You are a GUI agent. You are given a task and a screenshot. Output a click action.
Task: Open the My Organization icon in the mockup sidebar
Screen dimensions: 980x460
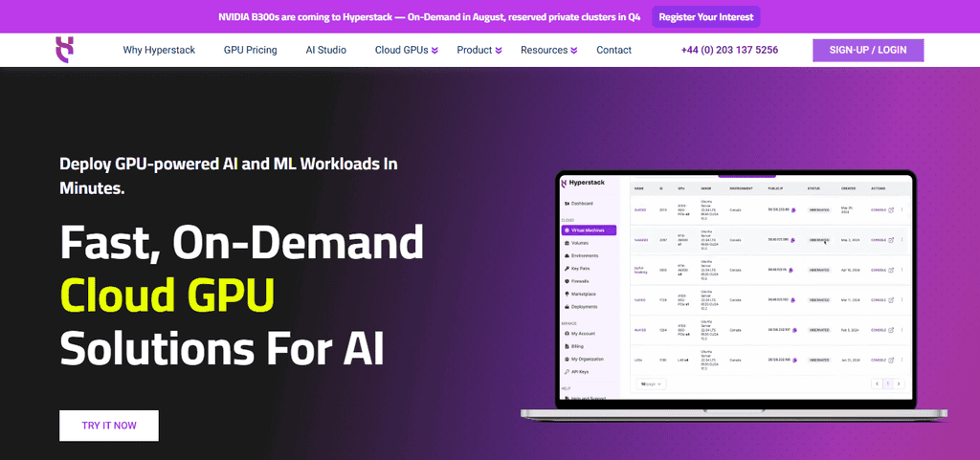[567, 359]
